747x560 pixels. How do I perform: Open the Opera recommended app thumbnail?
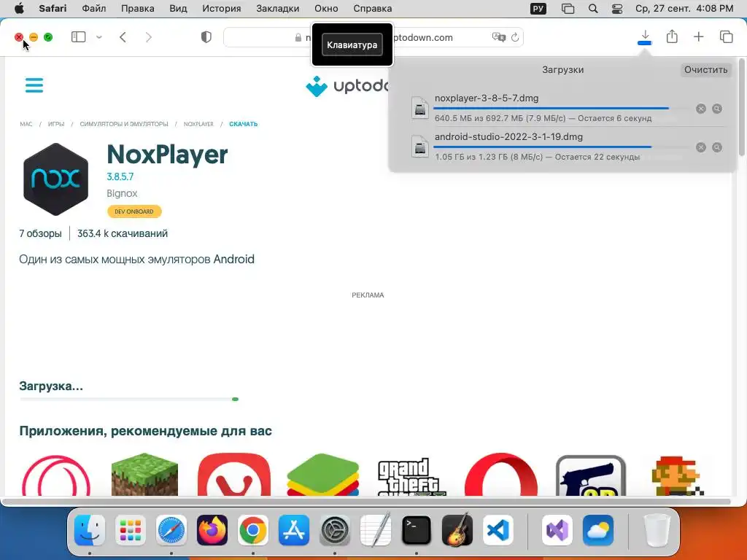click(x=501, y=474)
